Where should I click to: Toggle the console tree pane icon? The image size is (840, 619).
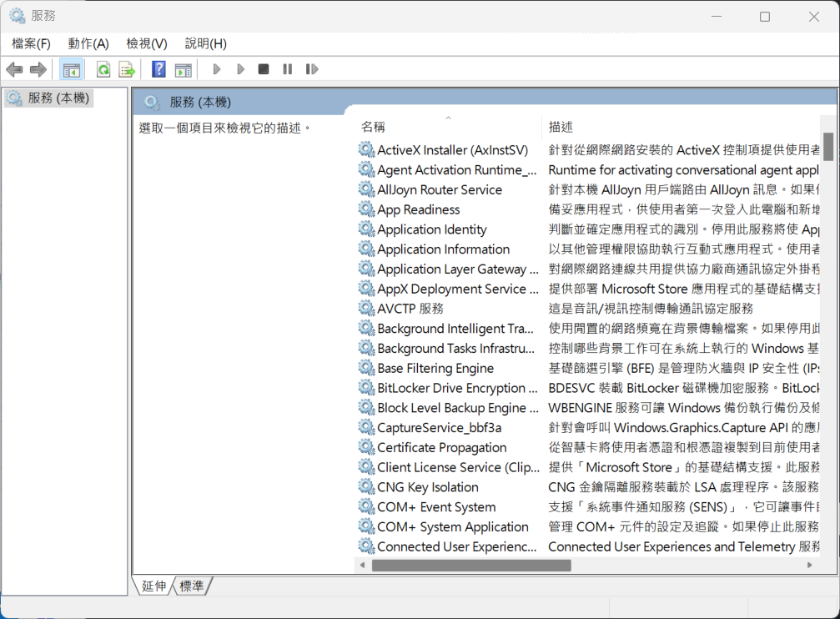(71, 70)
